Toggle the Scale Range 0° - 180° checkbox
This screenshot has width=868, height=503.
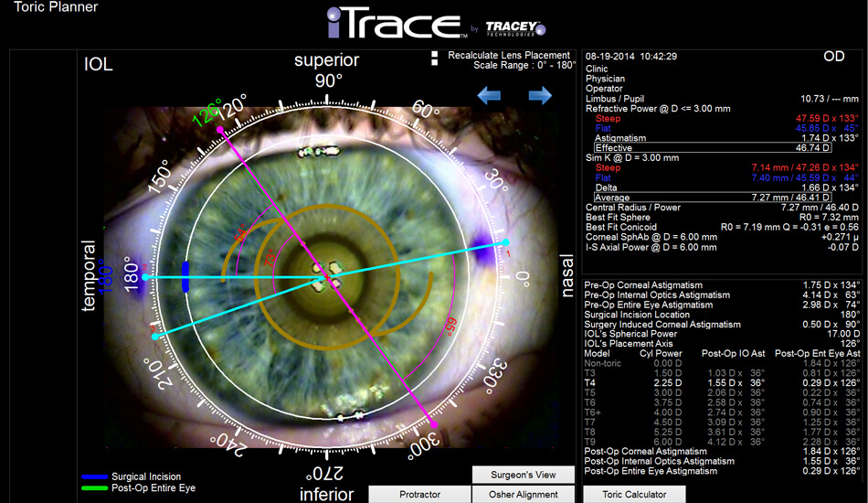pos(435,64)
